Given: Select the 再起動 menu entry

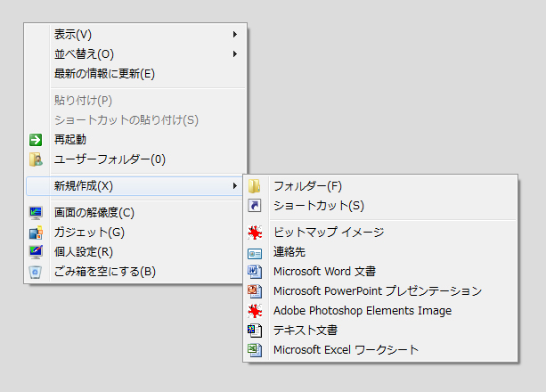Looking at the screenshot, I should tap(136, 140).
